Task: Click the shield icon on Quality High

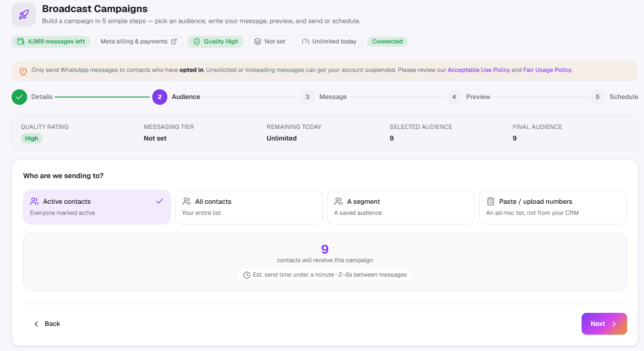Action: [x=197, y=42]
